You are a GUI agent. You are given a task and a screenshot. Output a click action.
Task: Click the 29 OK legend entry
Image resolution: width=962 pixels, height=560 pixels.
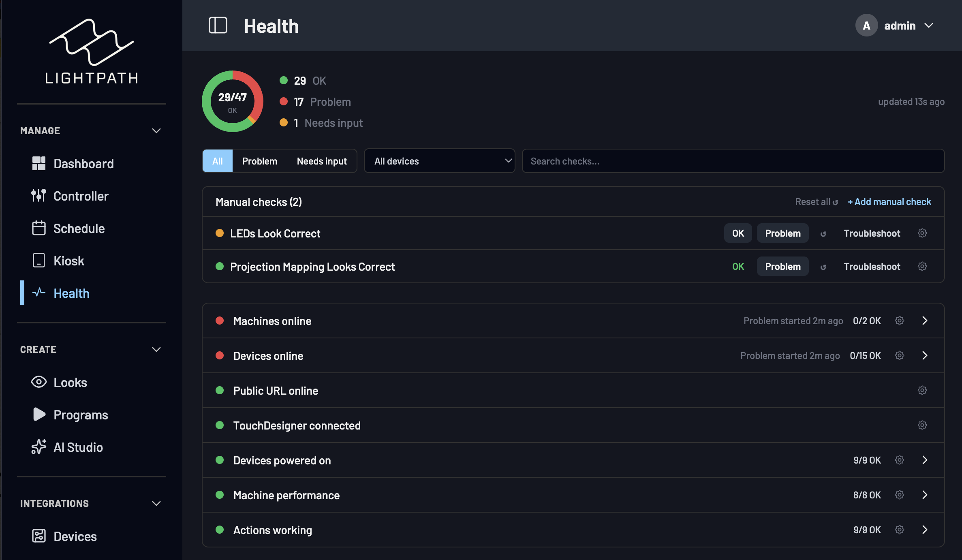click(303, 81)
